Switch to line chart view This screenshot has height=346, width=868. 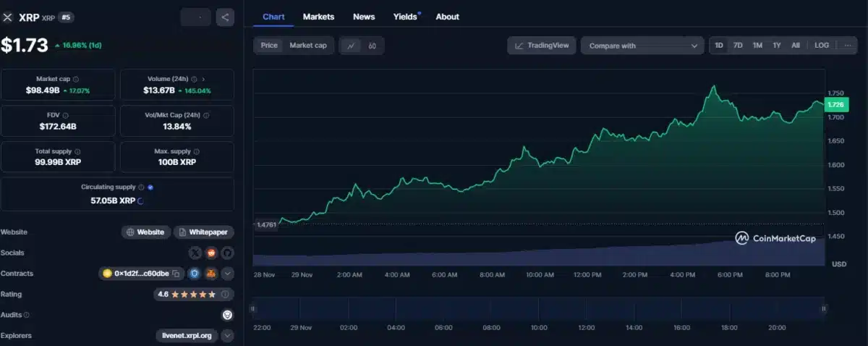[x=352, y=46]
